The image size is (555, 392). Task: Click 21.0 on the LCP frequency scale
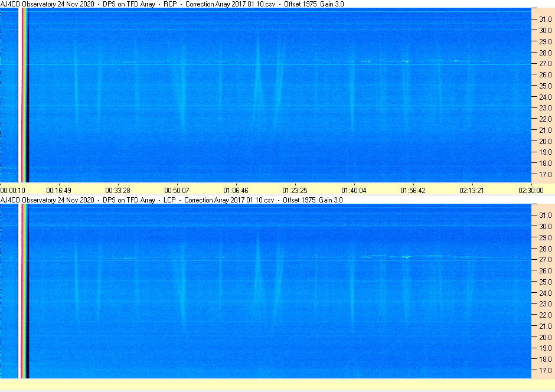546,326
